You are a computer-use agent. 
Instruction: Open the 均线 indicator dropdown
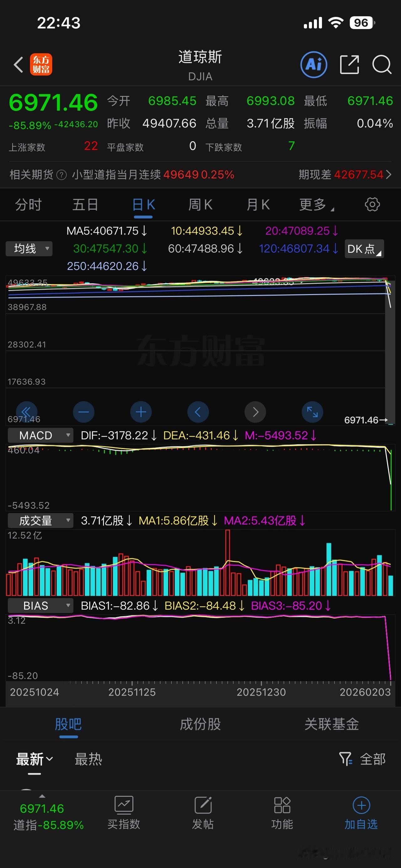coord(29,249)
